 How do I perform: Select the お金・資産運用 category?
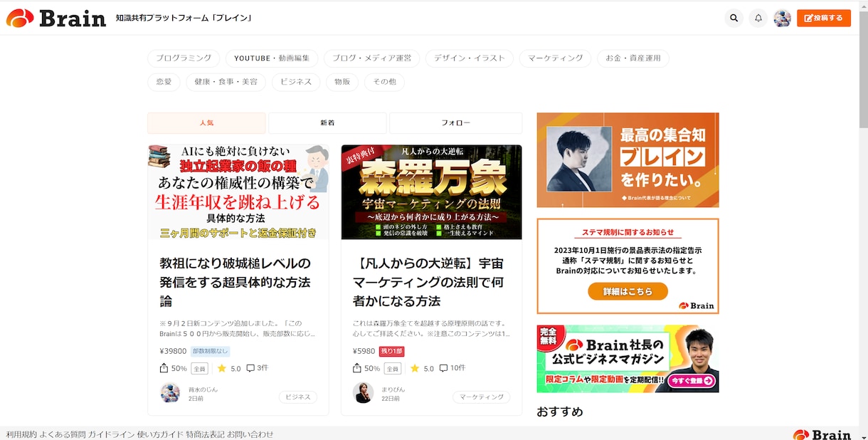(x=633, y=58)
